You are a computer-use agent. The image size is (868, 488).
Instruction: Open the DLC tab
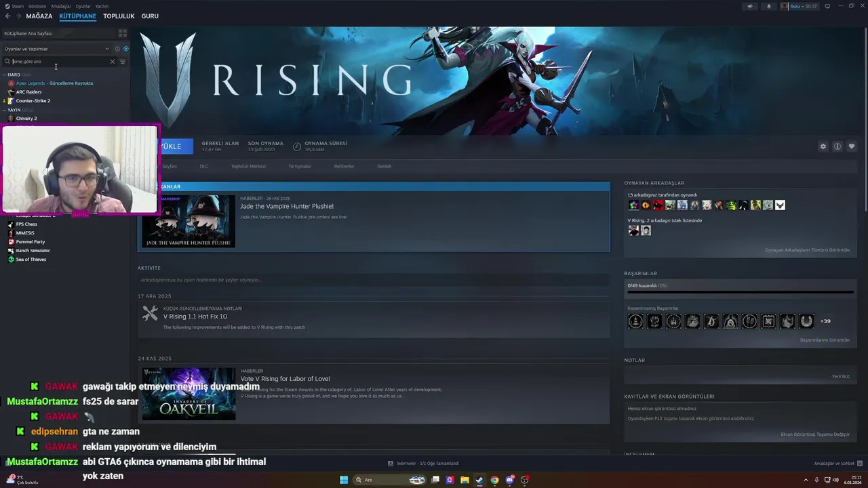pyautogui.click(x=204, y=166)
